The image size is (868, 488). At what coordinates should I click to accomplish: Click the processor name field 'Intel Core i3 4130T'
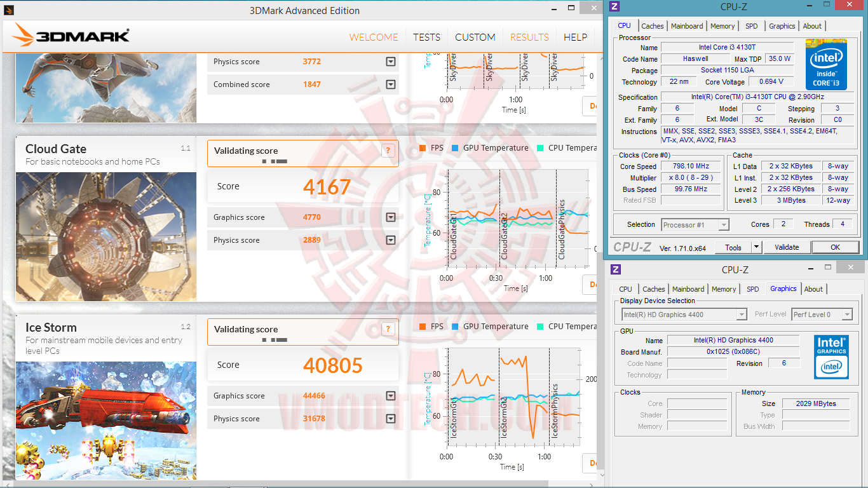click(x=728, y=48)
